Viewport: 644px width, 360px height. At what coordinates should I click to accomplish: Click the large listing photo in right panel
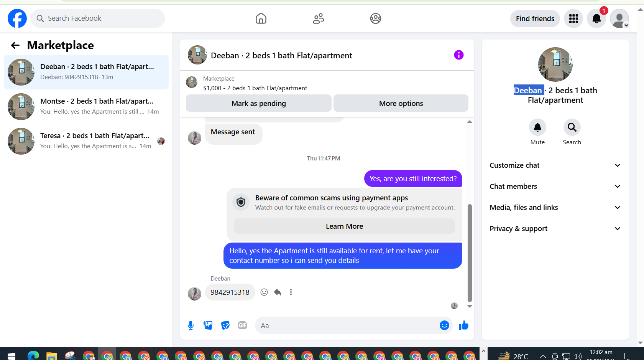pyautogui.click(x=555, y=64)
